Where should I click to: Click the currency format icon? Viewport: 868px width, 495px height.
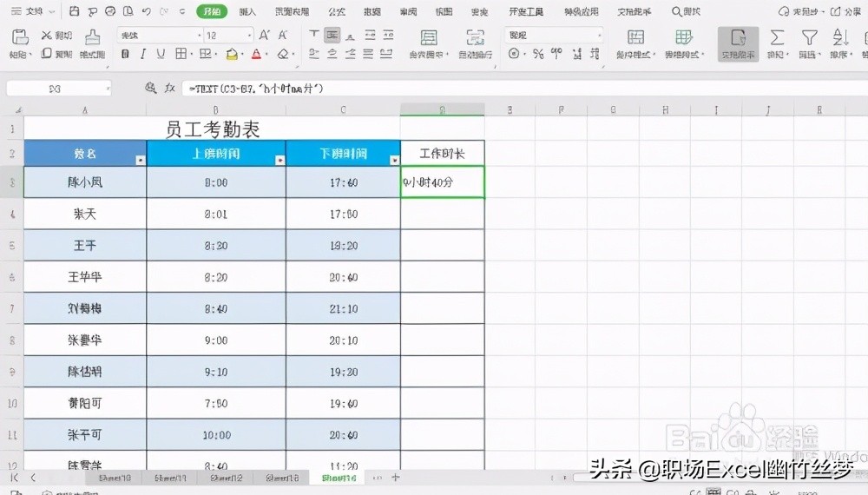[514, 54]
